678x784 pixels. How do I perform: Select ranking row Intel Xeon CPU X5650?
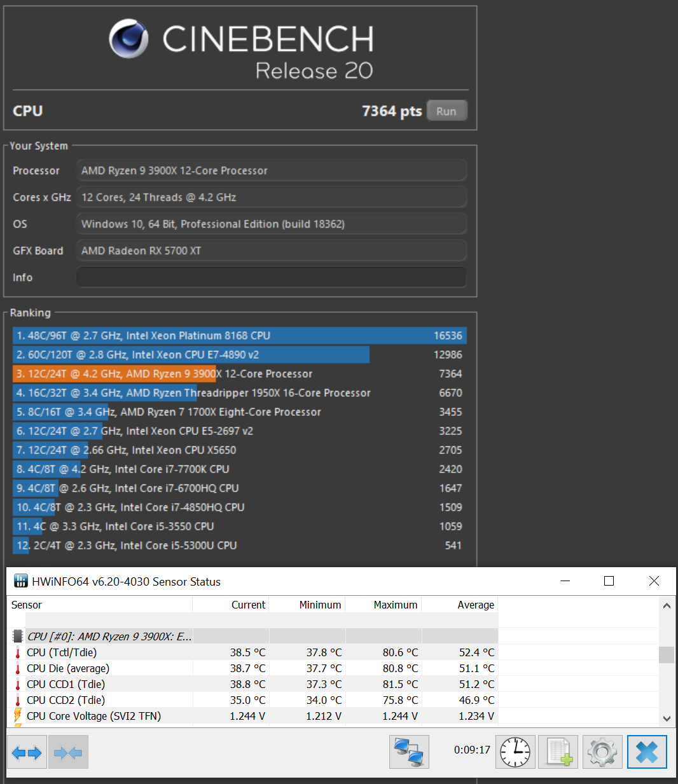(240, 450)
